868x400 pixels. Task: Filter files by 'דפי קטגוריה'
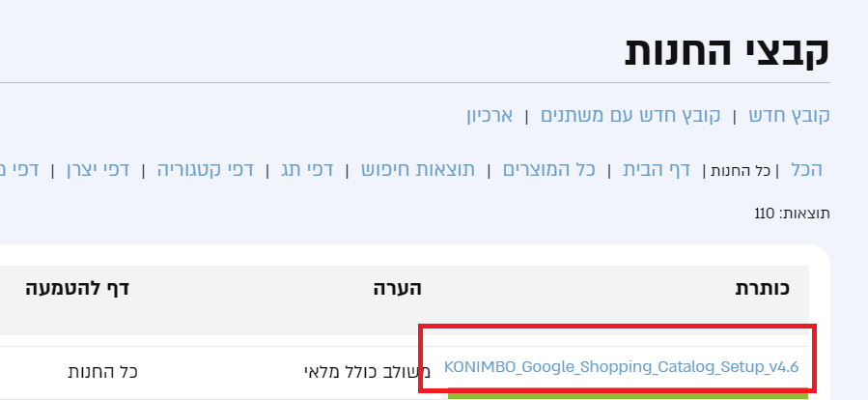tap(206, 171)
